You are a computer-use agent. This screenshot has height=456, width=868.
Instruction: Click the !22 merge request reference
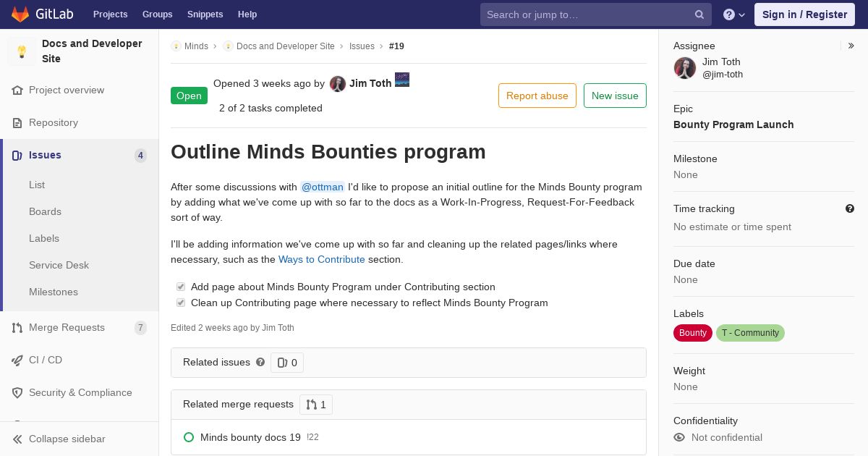(312, 437)
